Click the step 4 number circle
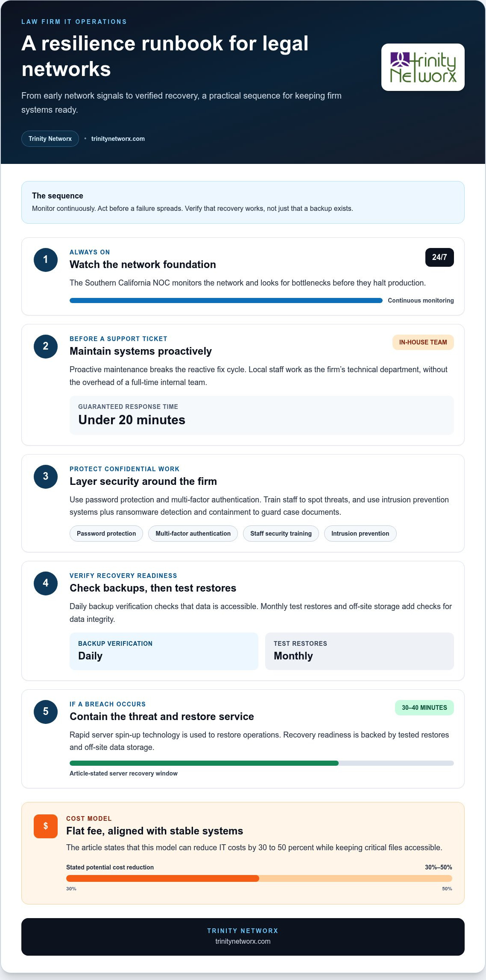 coord(46,583)
